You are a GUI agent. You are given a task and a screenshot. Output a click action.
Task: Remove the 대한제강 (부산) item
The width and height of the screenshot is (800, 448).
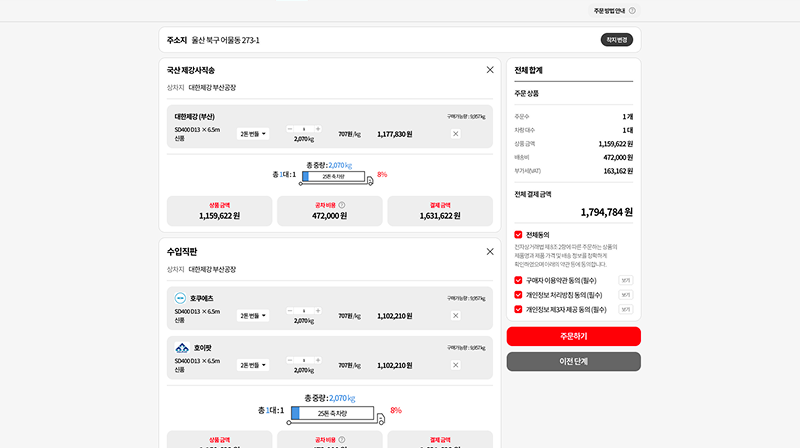click(456, 133)
